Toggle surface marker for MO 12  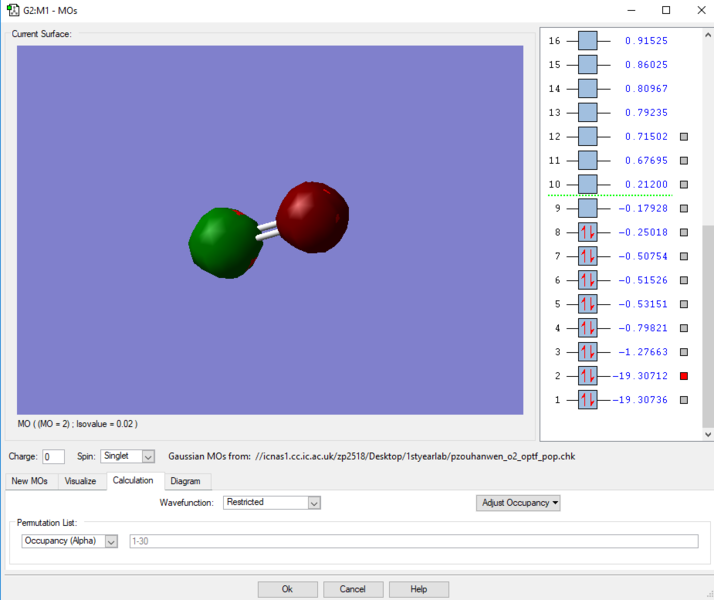[x=684, y=137]
